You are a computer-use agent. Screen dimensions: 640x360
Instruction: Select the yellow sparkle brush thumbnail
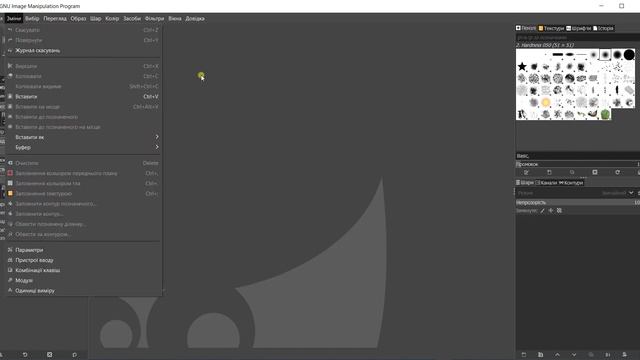tap(546, 102)
